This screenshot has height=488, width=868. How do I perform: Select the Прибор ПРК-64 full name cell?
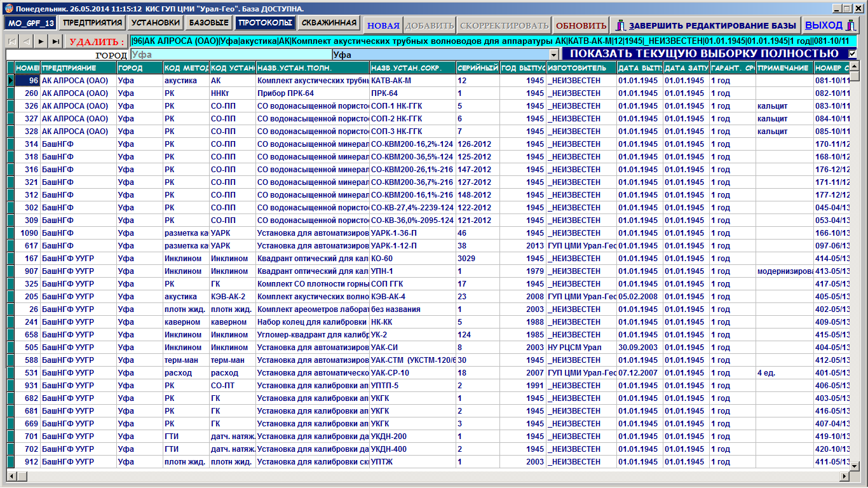(x=312, y=93)
